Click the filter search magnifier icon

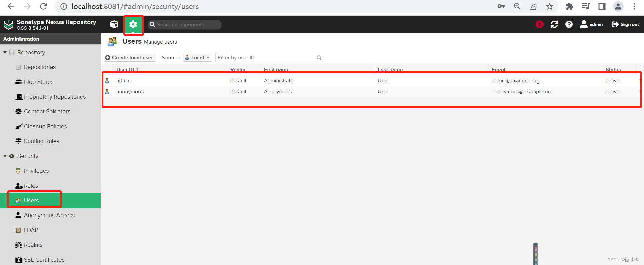(319, 58)
